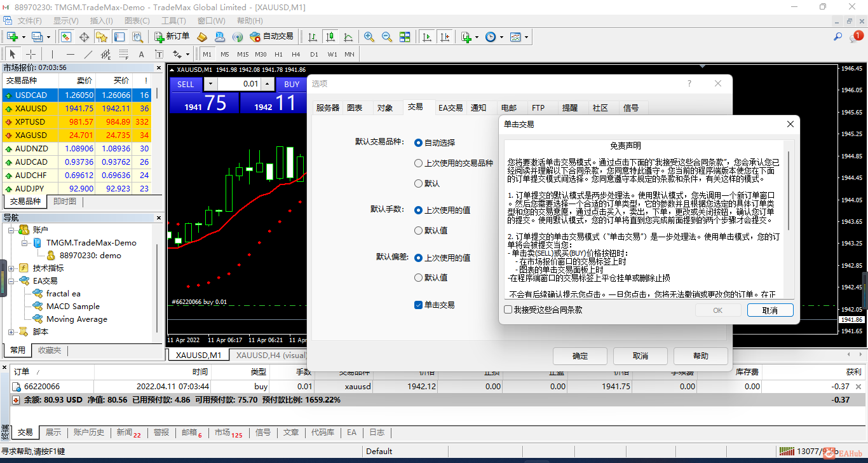Uncheck the 单击交易 checkbox
Screen dimensions: 868x463
[x=418, y=305]
